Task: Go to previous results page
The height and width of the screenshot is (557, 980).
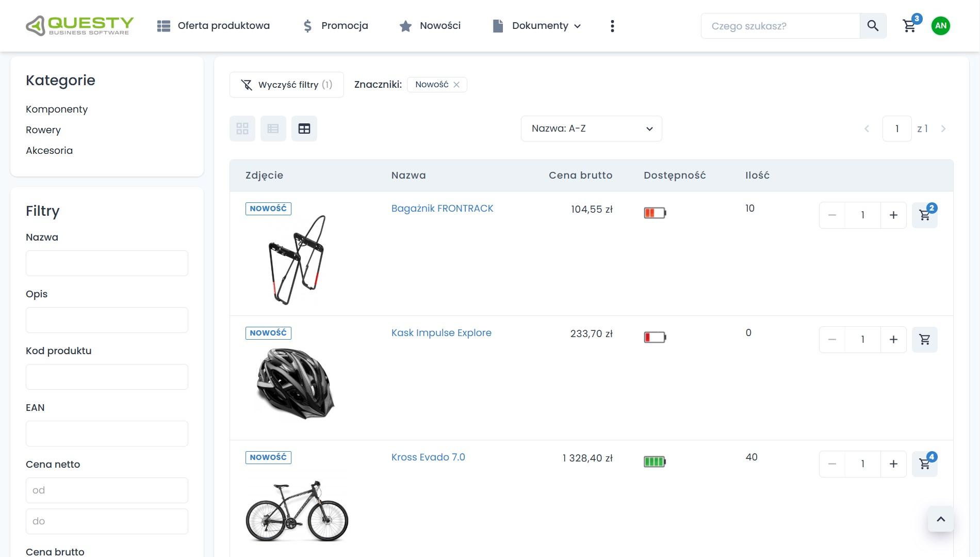Action: click(867, 129)
